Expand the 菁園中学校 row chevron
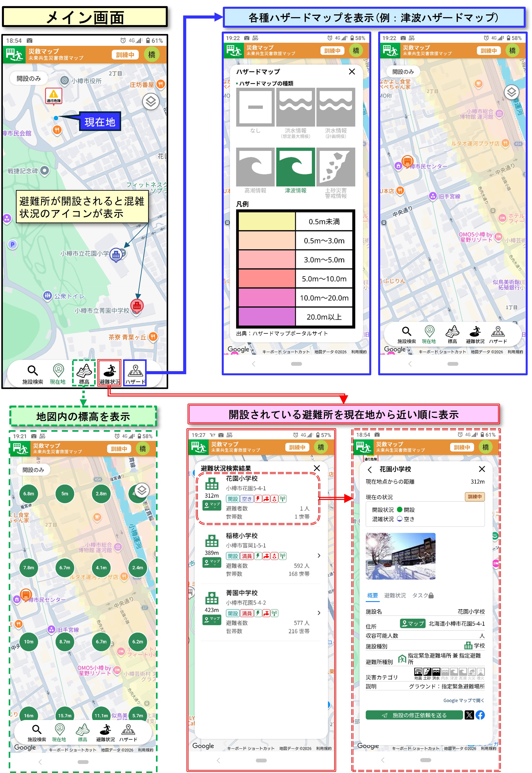The height and width of the screenshot is (773, 532). point(319,613)
